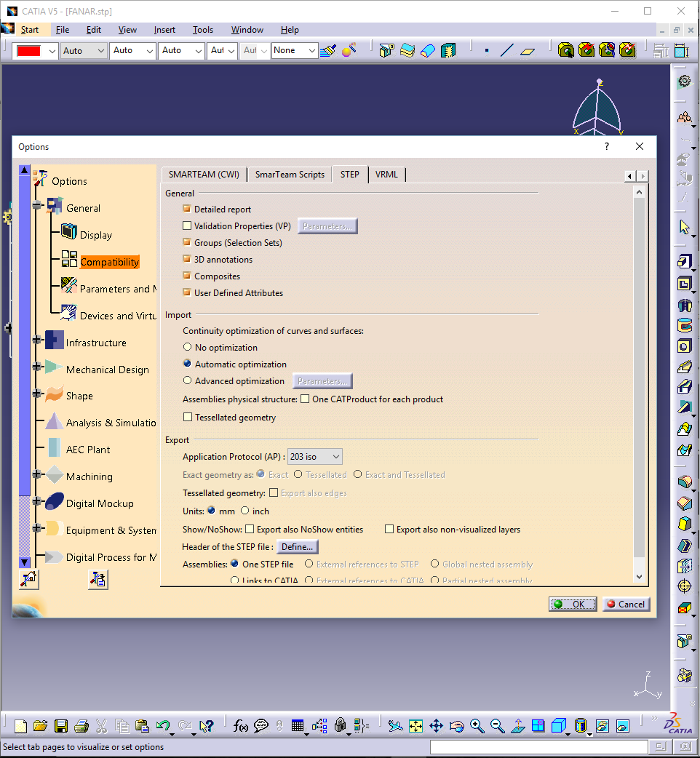Screen dimensions: 700x758
Task: Click the Fit All In icon
Action: 415,725
